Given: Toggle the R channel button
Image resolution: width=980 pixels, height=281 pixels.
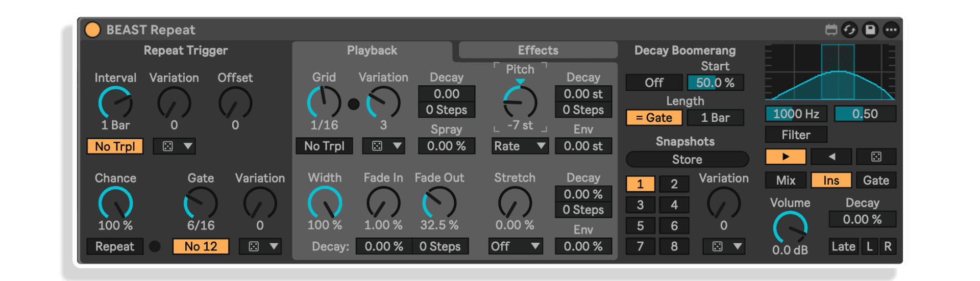Looking at the screenshot, I should 888,247.
